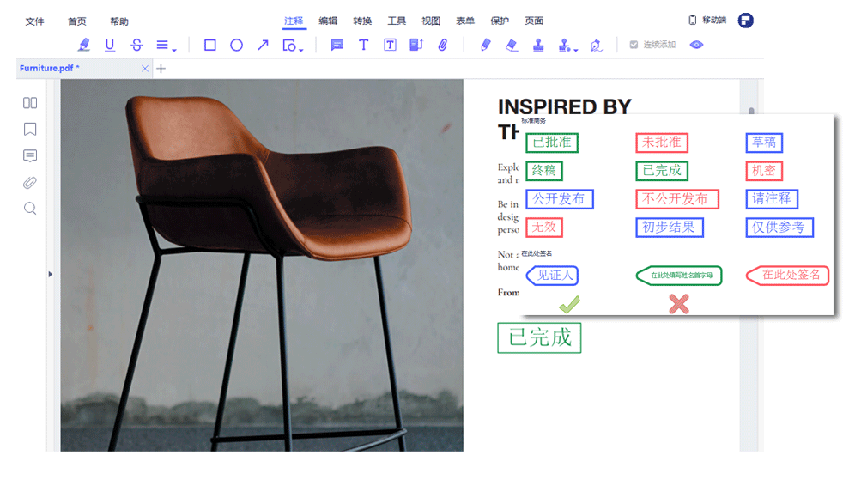
Task: Select the highlight text tool
Action: [x=83, y=45]
